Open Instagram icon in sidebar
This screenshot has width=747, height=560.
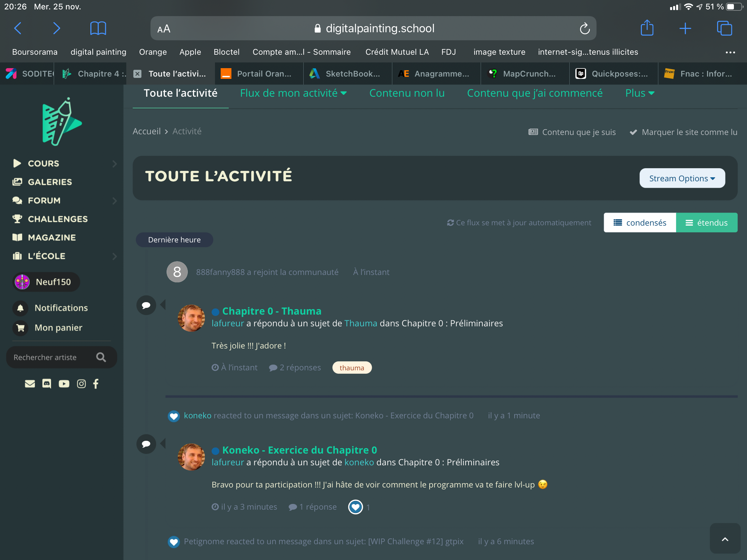coord(81,384)
